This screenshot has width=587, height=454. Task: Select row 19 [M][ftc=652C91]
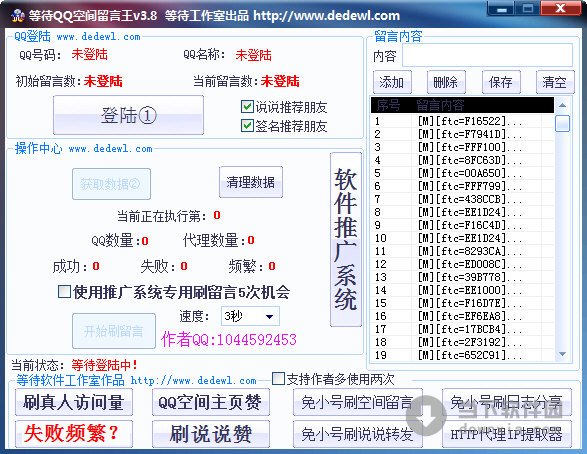click(463, 355)
